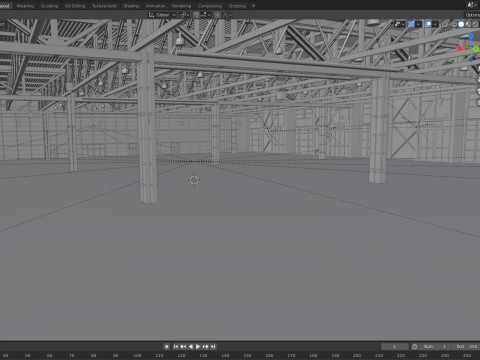Toggle the preview range clock icon
This screenshot has height=360, width=480.
point(414,346)
